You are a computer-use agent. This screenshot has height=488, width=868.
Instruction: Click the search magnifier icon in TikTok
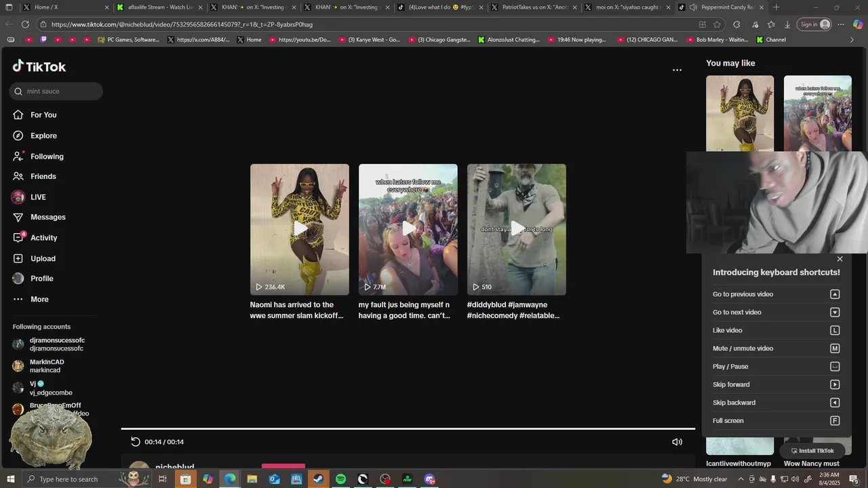[18, 91]
